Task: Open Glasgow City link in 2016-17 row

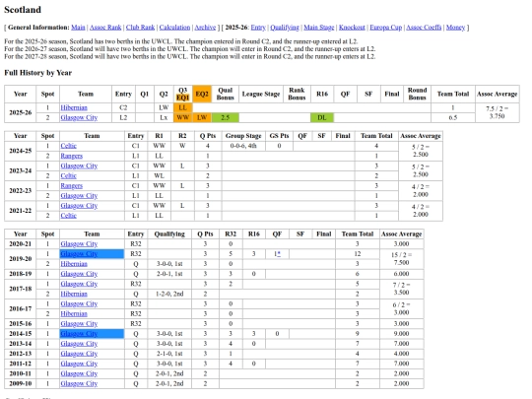Action: [x=79, y=304]
